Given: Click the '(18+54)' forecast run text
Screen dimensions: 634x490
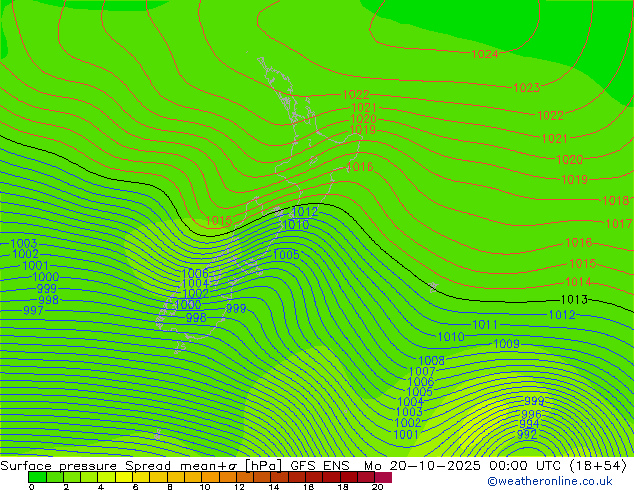Looking at the screenshot, I should (598, 466).
